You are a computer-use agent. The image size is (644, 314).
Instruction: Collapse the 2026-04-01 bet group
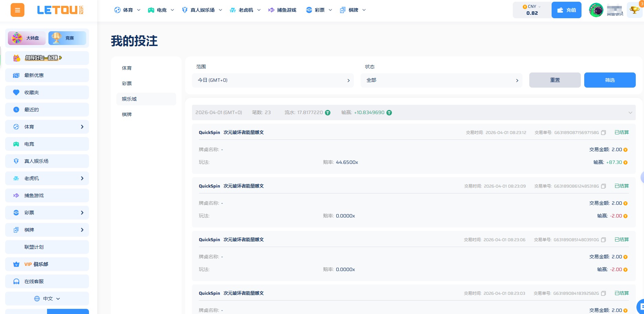(630, 112)
